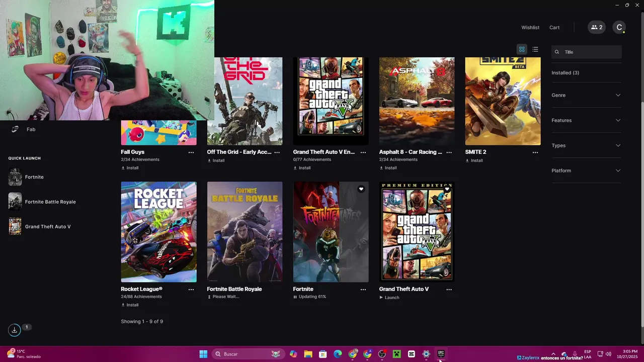Open CapCut from the taskbar

tap(412, 354)
